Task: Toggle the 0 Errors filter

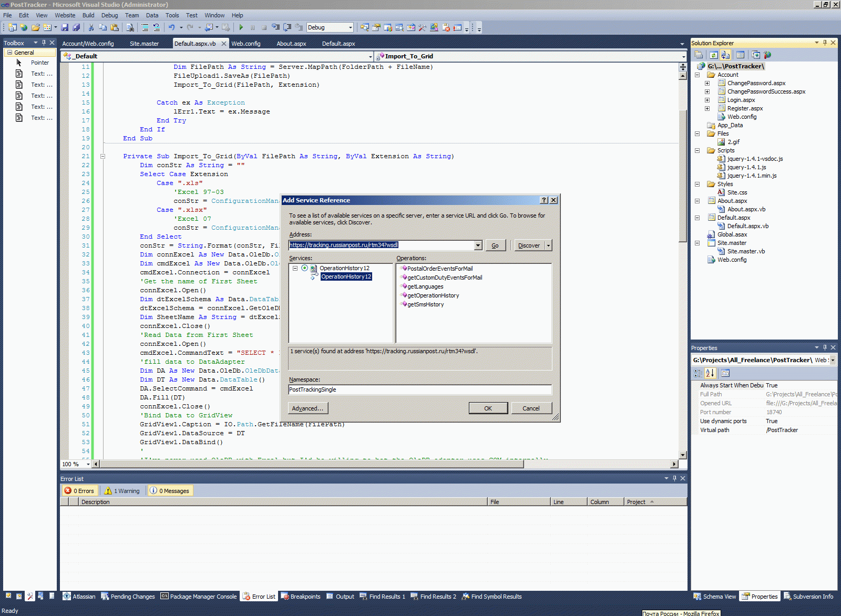Action: tap(79, 491)
